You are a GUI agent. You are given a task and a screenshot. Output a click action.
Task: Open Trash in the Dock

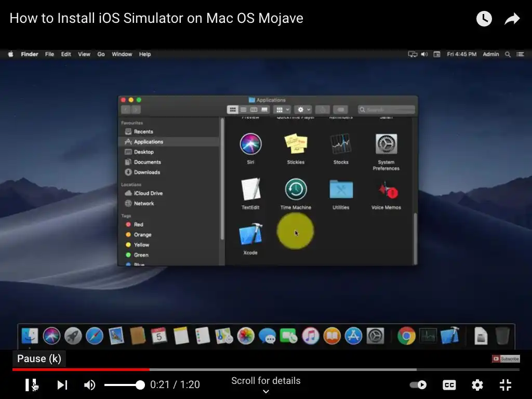click(x=502, y=336)
